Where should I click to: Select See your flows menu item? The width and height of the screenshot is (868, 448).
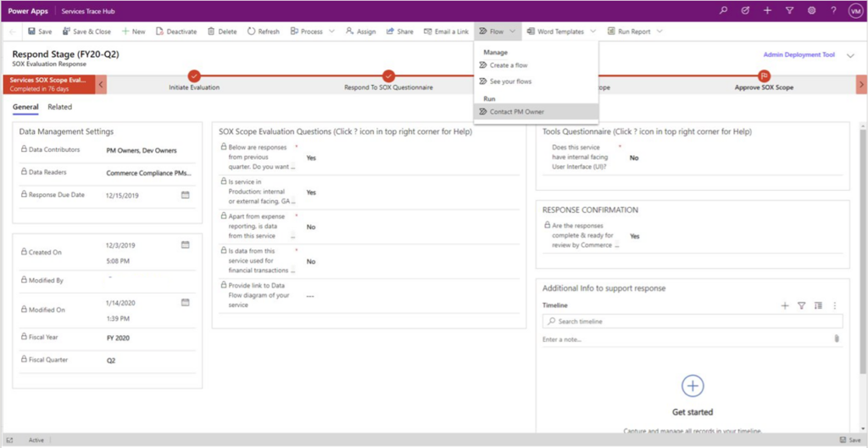pos(536,81)
